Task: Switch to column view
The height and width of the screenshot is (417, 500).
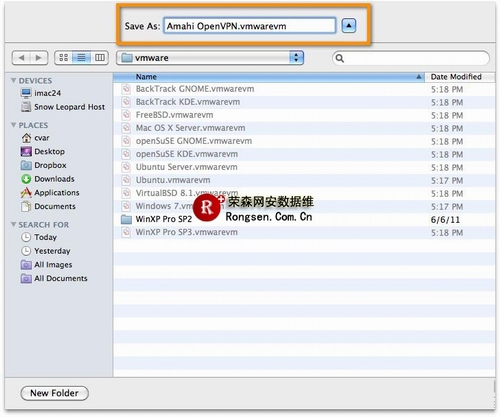Action: tap(99, 58)
